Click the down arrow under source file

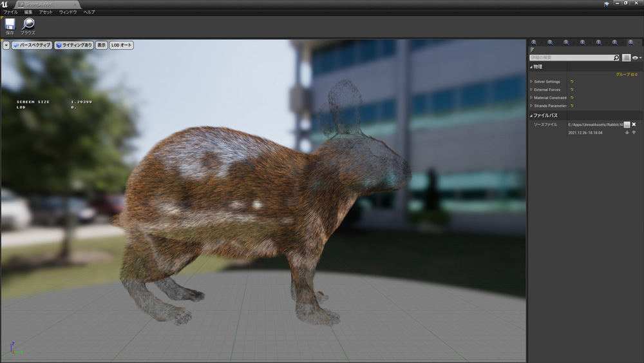(627, 132)
